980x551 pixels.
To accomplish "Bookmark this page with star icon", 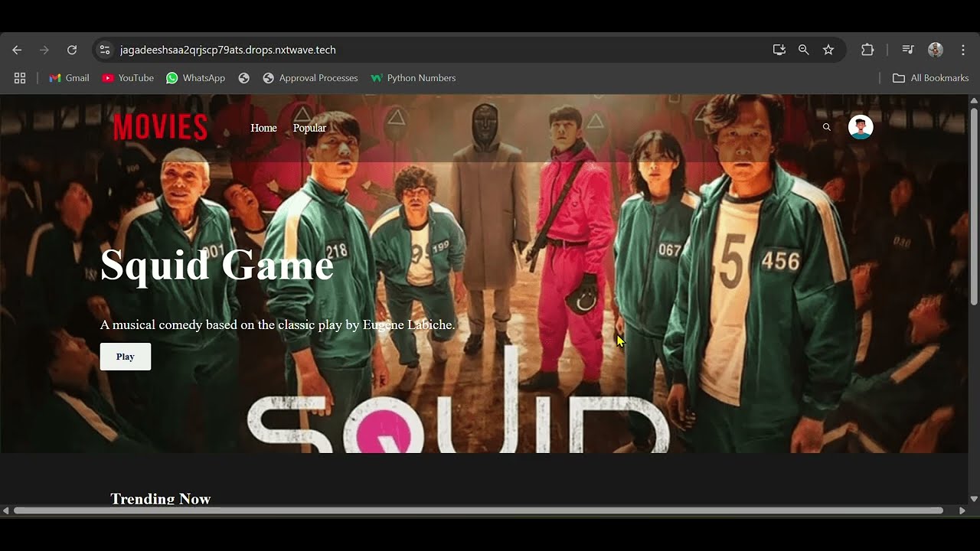I will (x=828, y=50).
